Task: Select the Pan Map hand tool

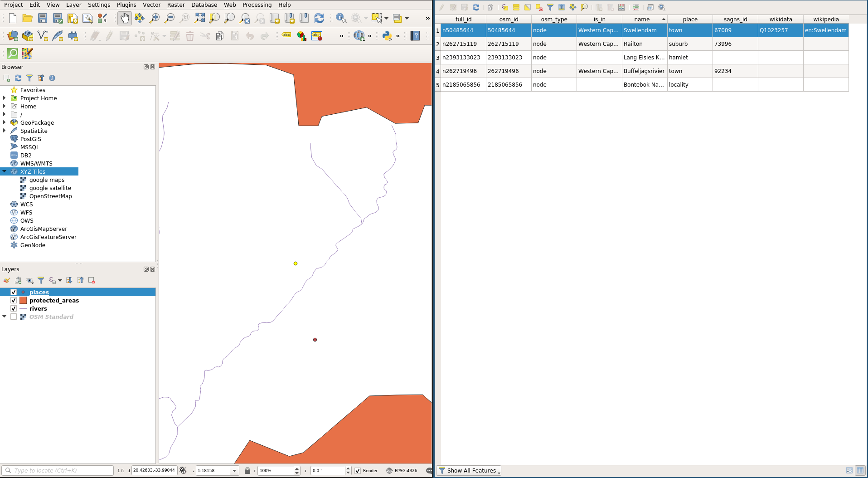Action: coord(125,18)
